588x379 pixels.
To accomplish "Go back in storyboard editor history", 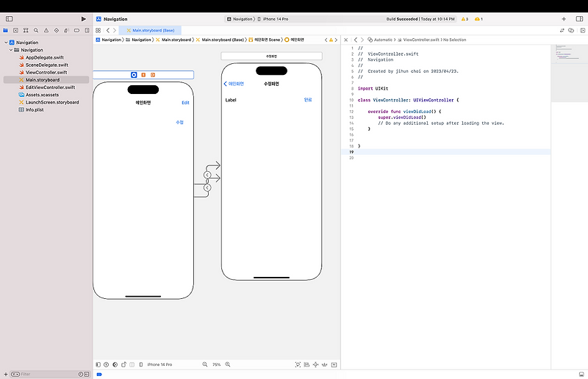I will 108,30.
